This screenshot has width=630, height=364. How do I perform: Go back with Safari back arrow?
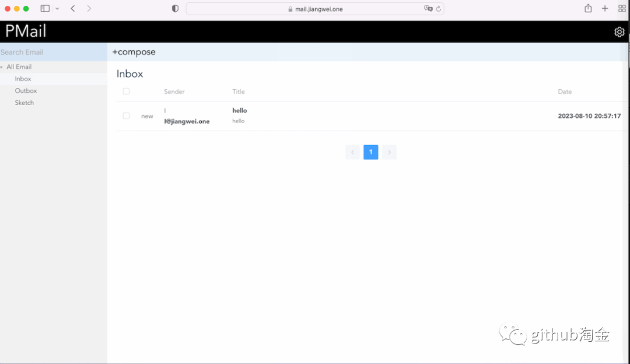[x=73, y=9]
